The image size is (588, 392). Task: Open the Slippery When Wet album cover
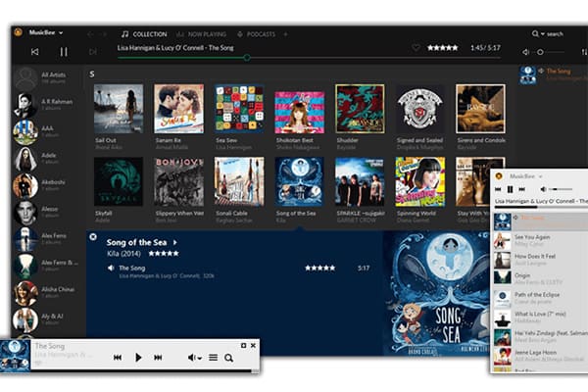click(179, 181)
